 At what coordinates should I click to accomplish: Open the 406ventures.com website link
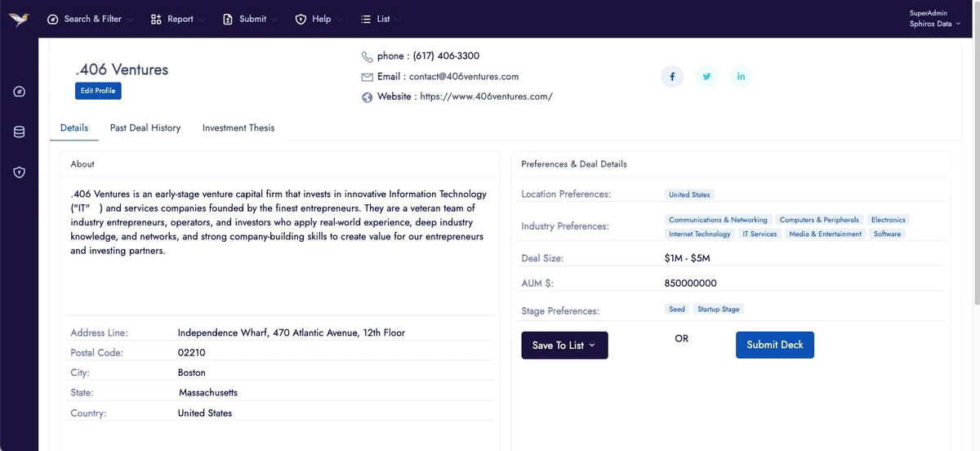[x=486, y=96]
